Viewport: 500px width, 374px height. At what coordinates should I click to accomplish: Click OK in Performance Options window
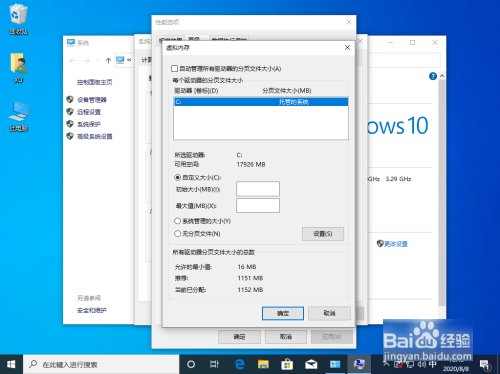click(239, 337)
